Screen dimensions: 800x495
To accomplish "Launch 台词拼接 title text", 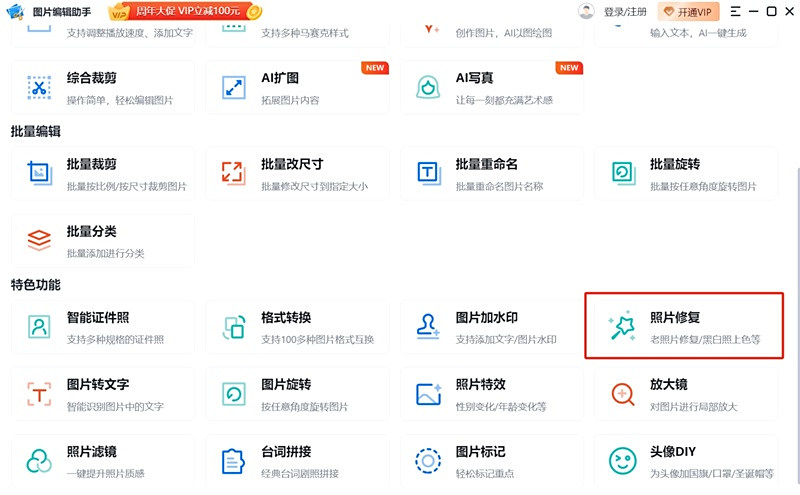I will tap(286, 452).
